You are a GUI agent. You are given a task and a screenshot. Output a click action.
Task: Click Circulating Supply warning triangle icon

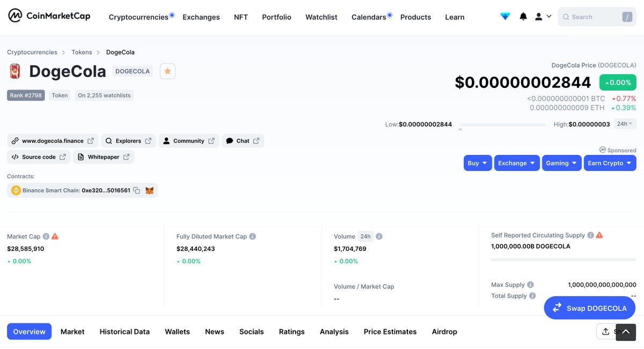point(599,235)
